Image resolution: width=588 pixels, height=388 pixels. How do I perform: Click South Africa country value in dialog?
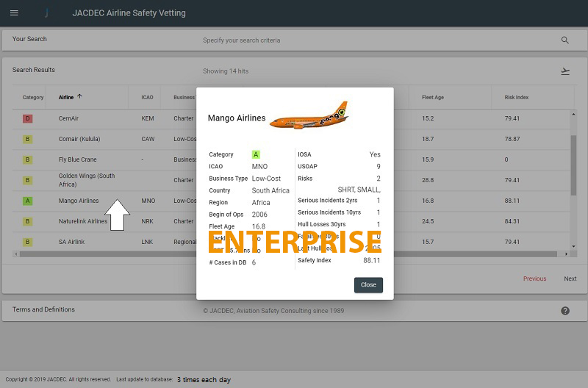270,190
